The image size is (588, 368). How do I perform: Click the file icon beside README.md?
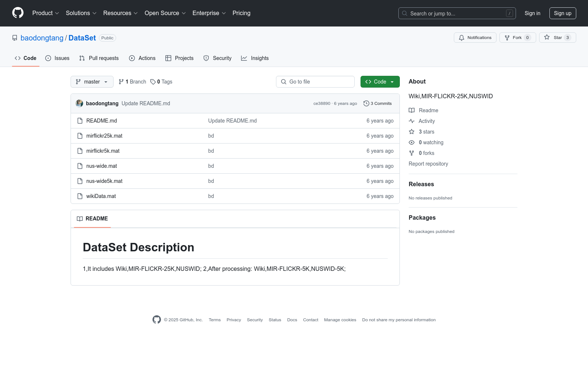[80, 121]
